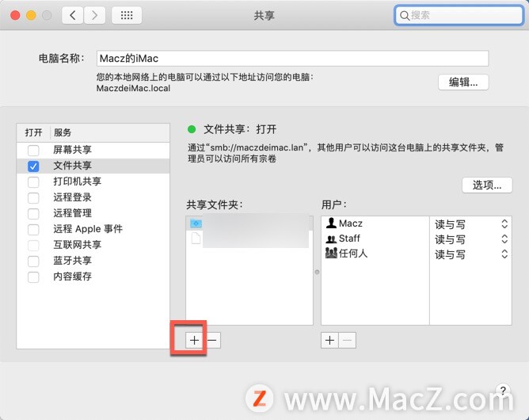This screenshot has width=529, height=420.
Task: Click the Staff group icon
Action: [x=331, y=239]
